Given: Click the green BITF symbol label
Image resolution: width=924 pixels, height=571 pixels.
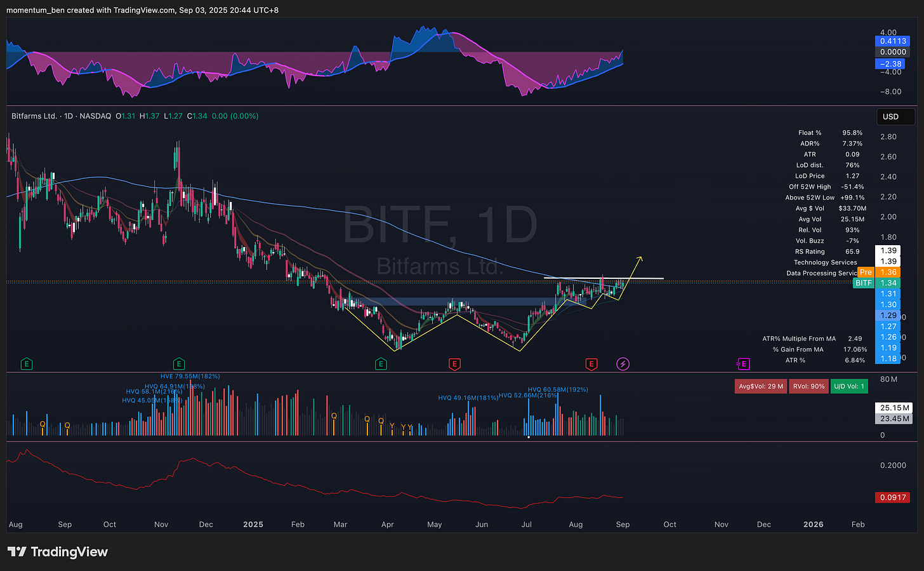Looking at the screenshot, I should [x=863, y=283].
